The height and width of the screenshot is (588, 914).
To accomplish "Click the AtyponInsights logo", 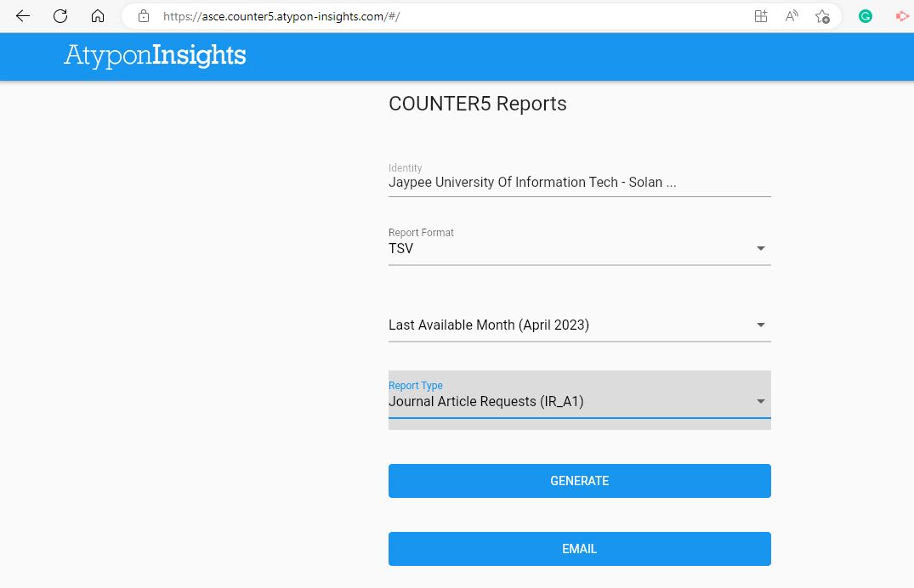I will (x=155, y=56).
